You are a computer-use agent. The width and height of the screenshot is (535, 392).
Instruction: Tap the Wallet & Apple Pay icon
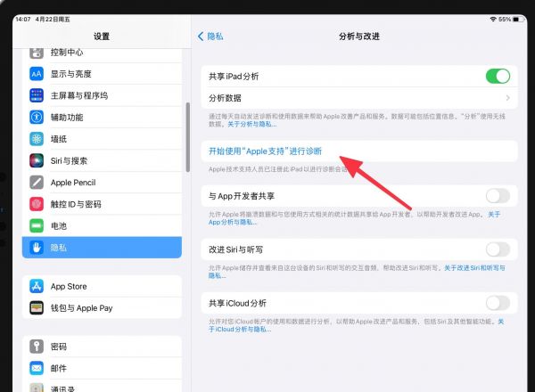point(37,307)
